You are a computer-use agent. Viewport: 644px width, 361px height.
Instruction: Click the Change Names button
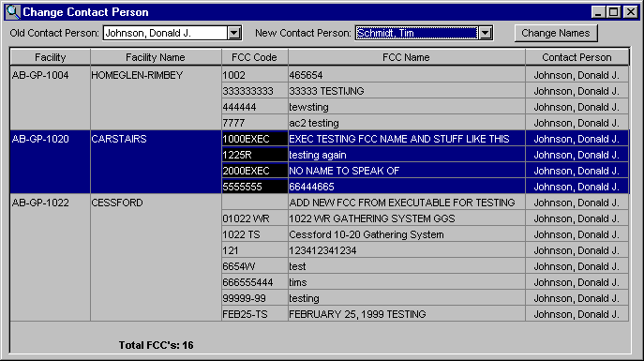pos(556,33)
